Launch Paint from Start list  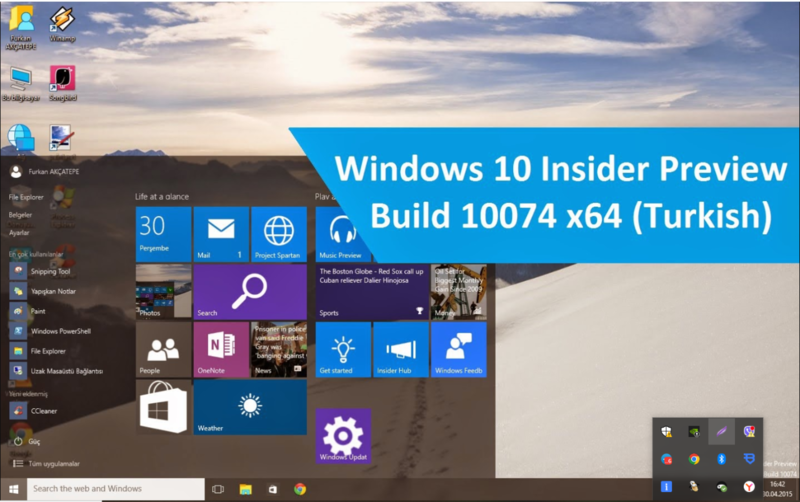coord(29,311)
